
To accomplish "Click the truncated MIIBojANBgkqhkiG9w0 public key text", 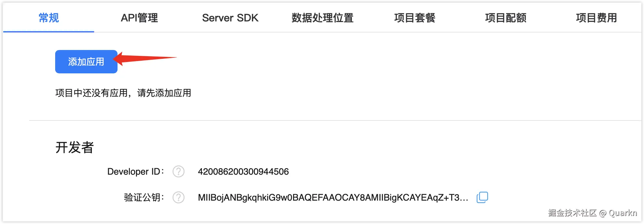I will point(333,197).
